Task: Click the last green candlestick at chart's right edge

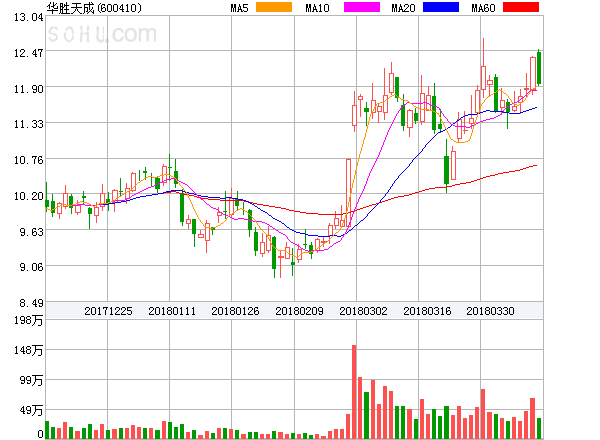Action: click(539, 68)
